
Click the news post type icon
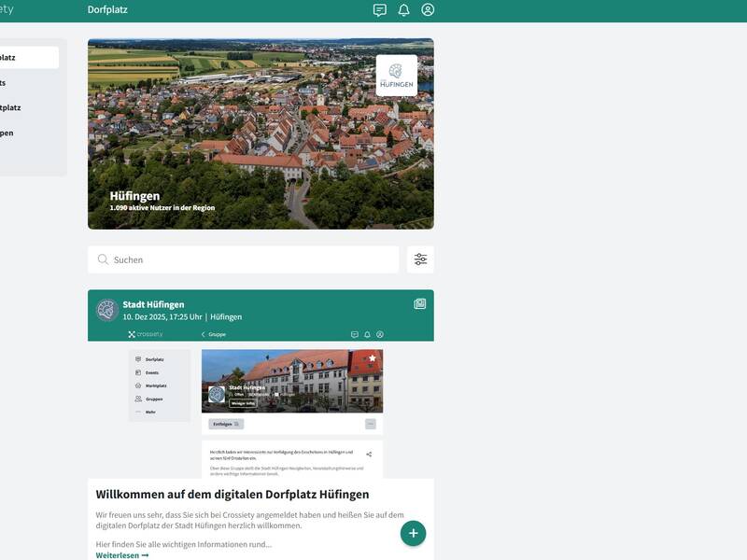pos(419,304)
